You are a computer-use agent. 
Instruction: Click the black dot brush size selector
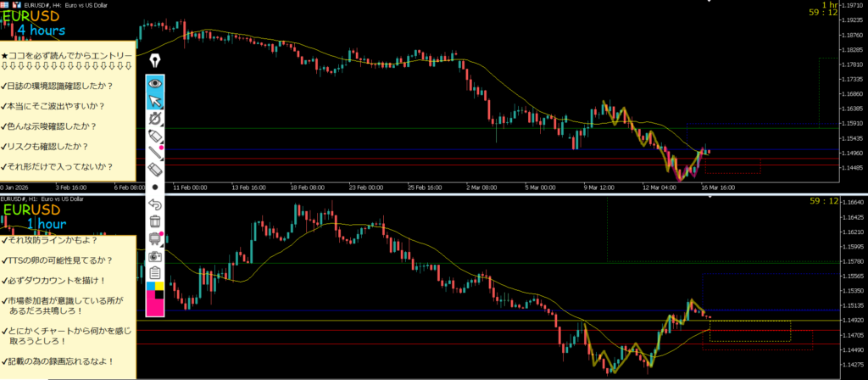tap(155, 187)
